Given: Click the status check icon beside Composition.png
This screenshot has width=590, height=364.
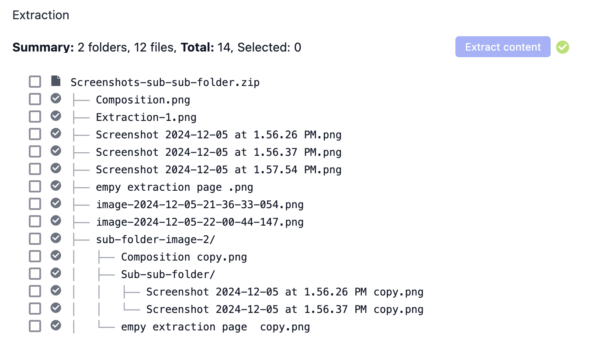Looking at the screenshot, I should 56,99.
